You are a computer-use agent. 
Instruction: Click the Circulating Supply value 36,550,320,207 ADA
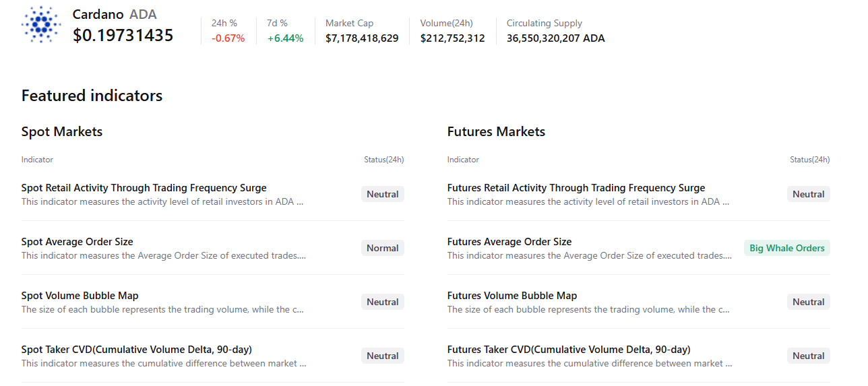[x=556, y=38]
